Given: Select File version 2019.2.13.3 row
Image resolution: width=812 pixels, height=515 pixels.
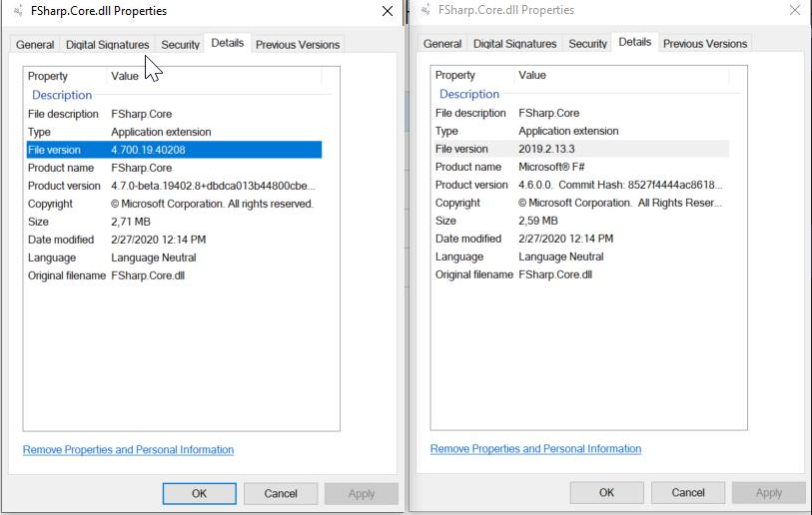Looking at the screenshot, I should click(x=581, y=149).
